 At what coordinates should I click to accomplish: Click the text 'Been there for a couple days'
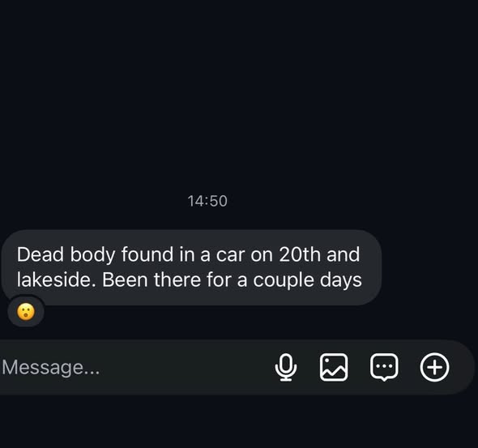tap(232, 280)
